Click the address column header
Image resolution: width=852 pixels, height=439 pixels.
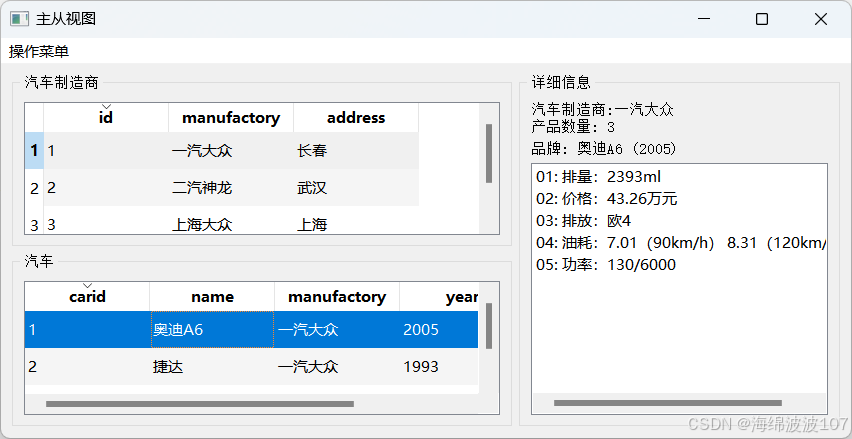(x=356, y=118)
